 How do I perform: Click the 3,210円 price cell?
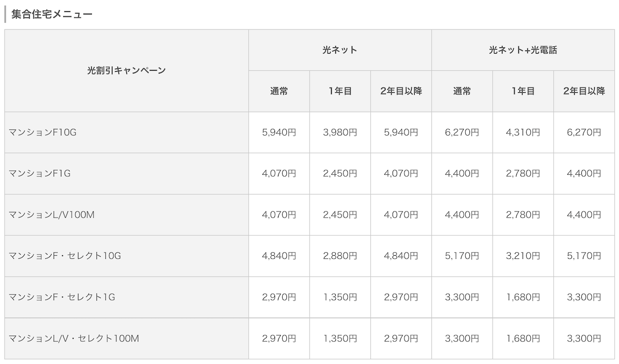click(523, 256)
